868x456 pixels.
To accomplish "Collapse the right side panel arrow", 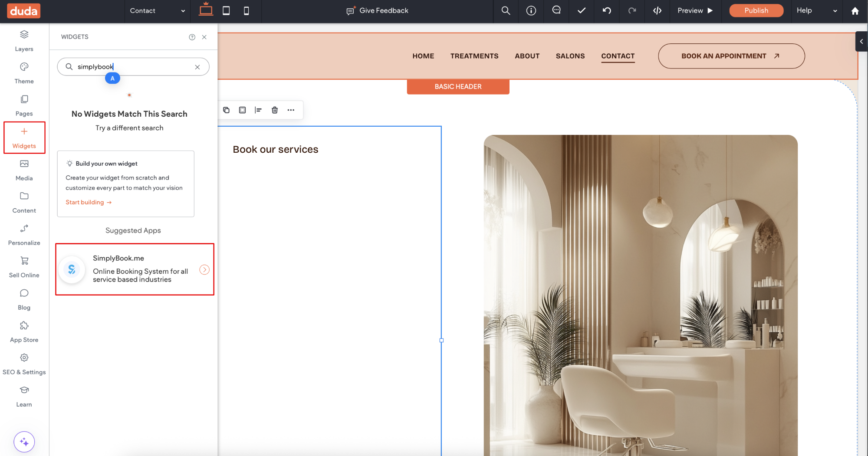I will pos(861,42).
